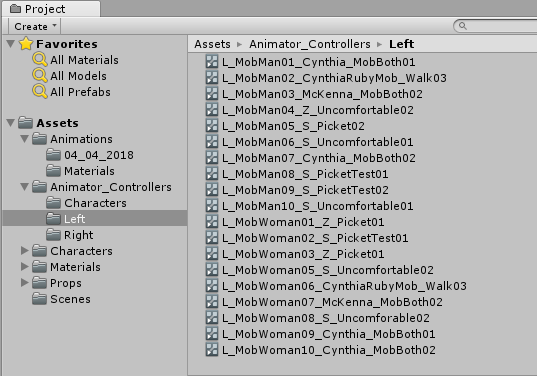The width and height of the screenshot is (537, 376).
Task: Click the All Models search icon
Action: tap(40, 76)
